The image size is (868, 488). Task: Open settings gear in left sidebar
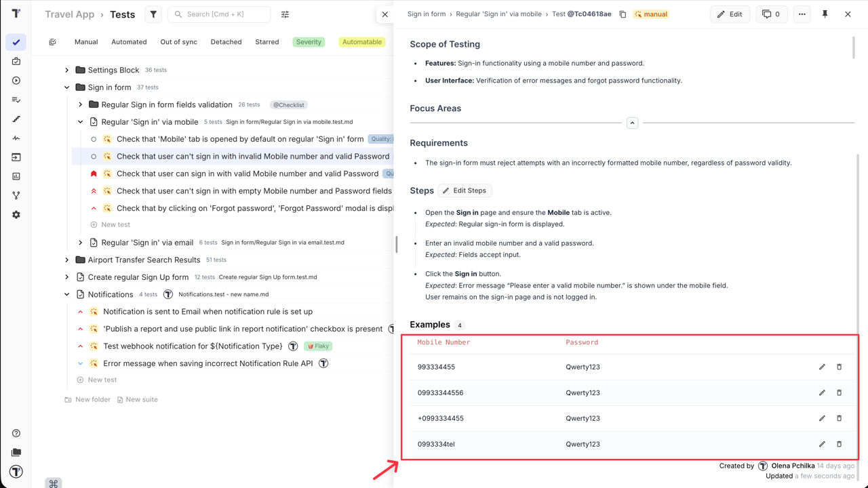[x=16, y=215]
